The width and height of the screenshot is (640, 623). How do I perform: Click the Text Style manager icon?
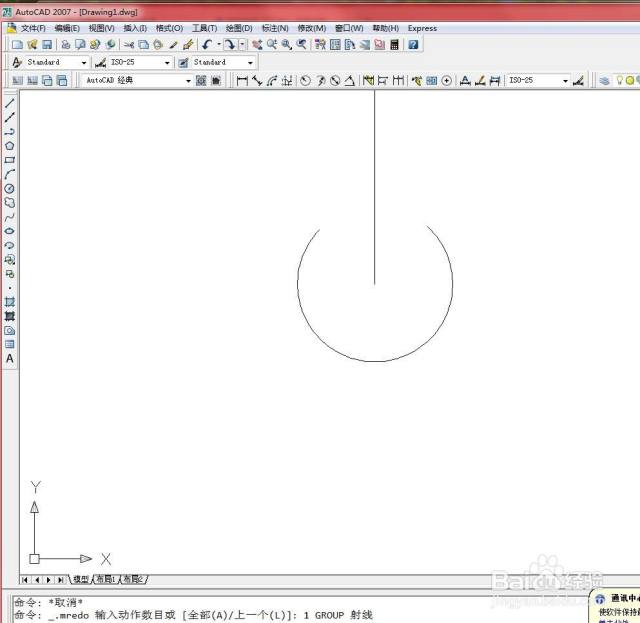tap(17, 62)
